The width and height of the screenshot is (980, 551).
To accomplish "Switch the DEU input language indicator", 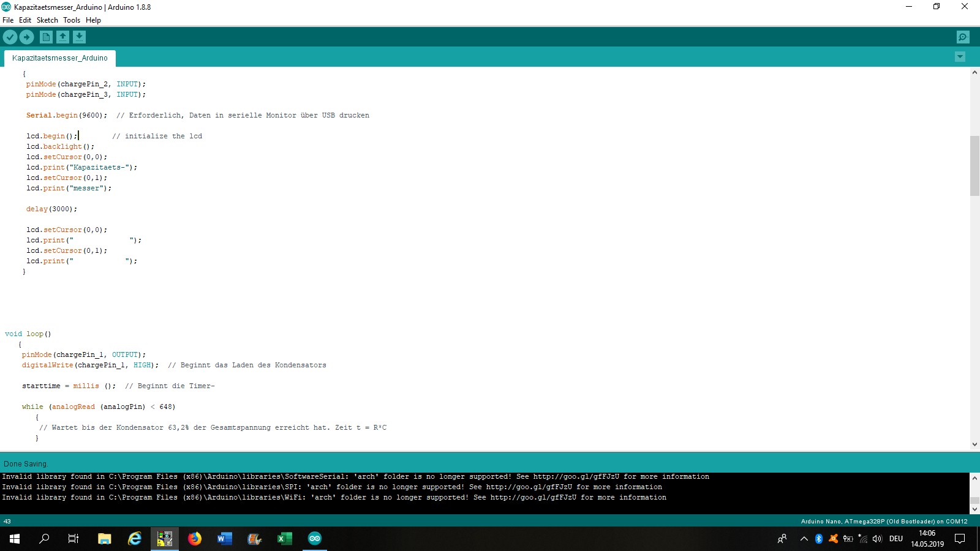I will [896, 539].
